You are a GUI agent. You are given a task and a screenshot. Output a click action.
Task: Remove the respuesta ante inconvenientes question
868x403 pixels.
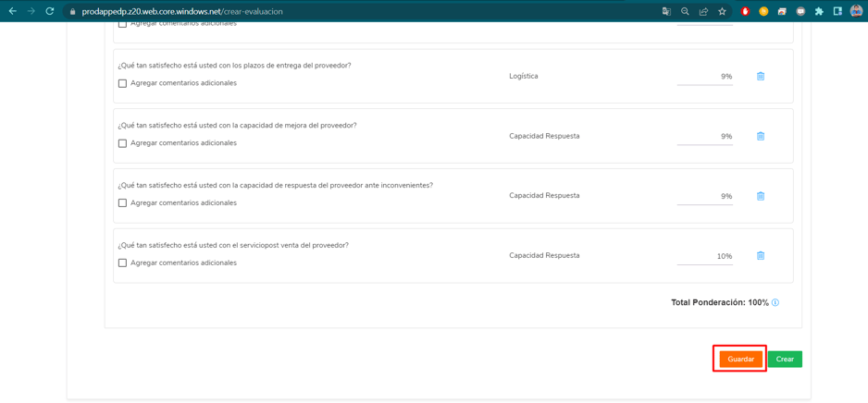tap(761, 196)
